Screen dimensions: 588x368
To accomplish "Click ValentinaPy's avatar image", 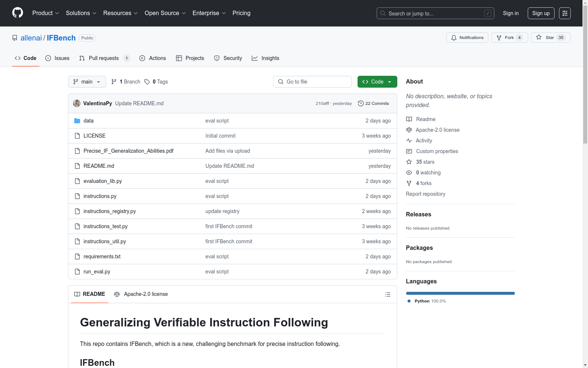I will [77, 103].
